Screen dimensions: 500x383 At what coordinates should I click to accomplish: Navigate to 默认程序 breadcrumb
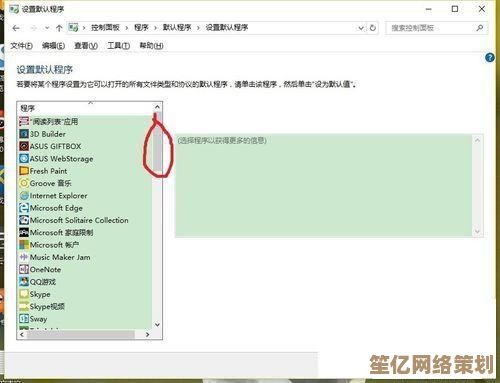[x=177, y=28]
